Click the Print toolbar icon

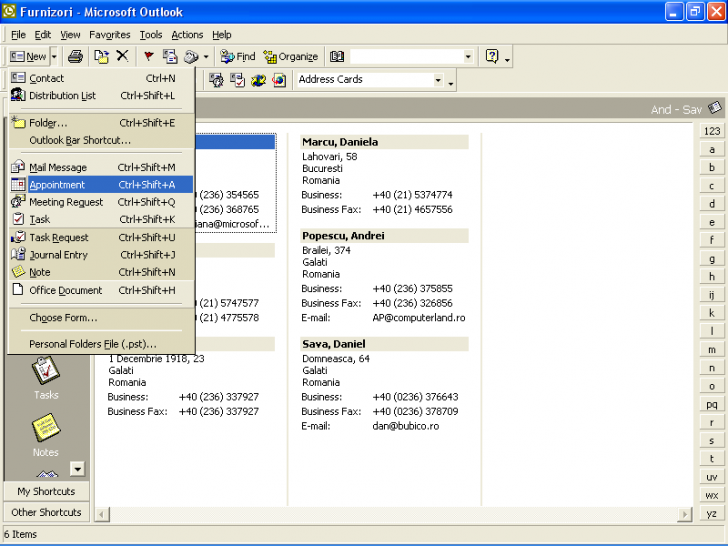pyautogui.click(x=75, y=57)
